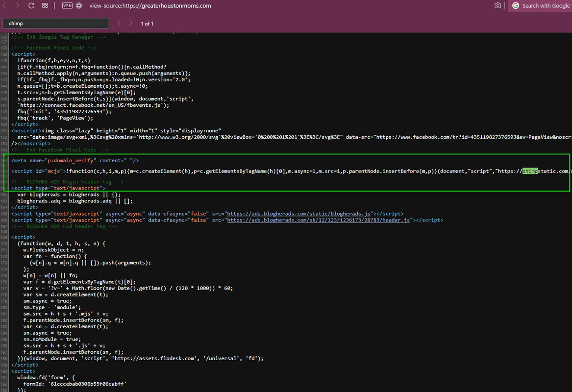Click the 'sn.noModule = true;' line
Image resolution: width=572 pixels, height=392 pixels.
52,339
